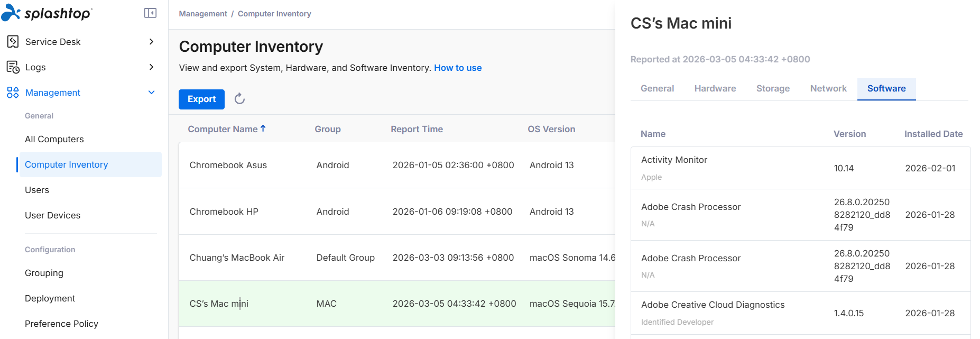The image size is (980, 339).
Task: Click the Export button
Action: (201, 99)
